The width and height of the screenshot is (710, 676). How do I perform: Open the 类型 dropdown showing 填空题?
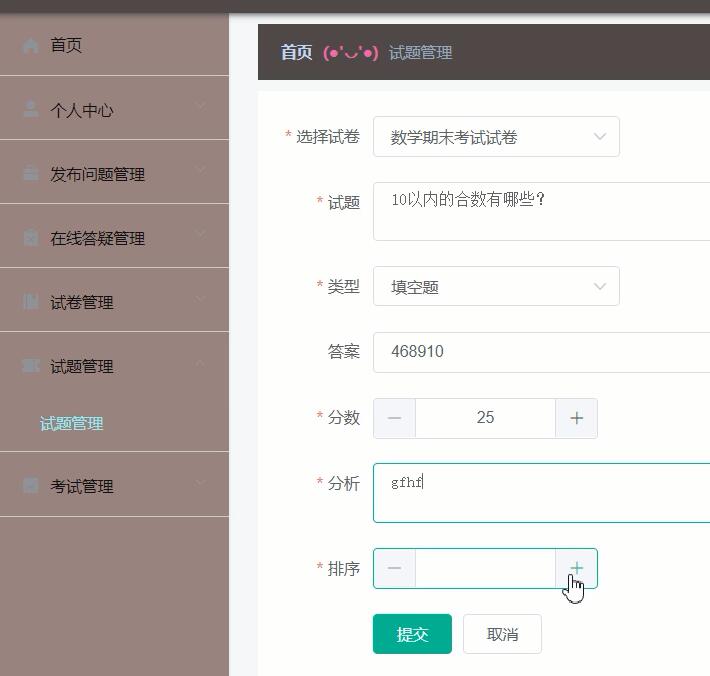click(x=496, y=287)
